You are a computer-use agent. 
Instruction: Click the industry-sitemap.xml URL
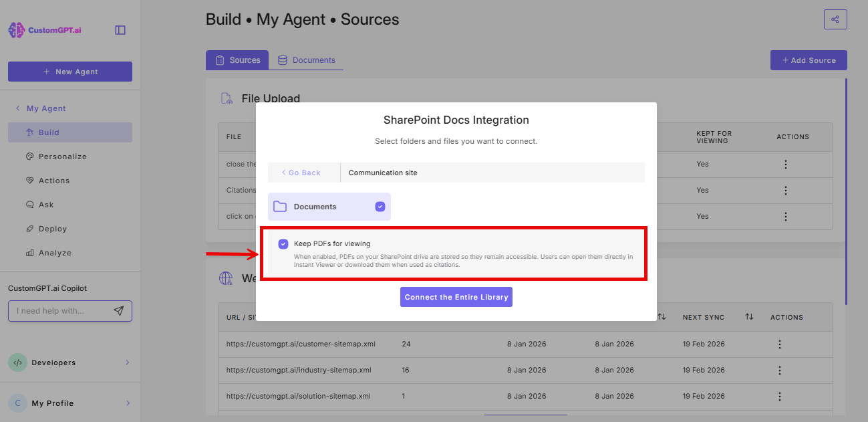[299, 370]
